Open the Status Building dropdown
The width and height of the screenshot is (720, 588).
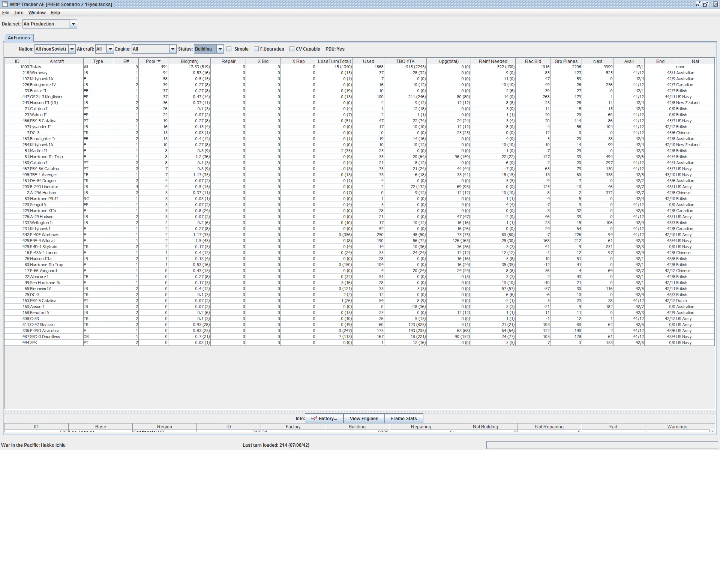(220, 49)
